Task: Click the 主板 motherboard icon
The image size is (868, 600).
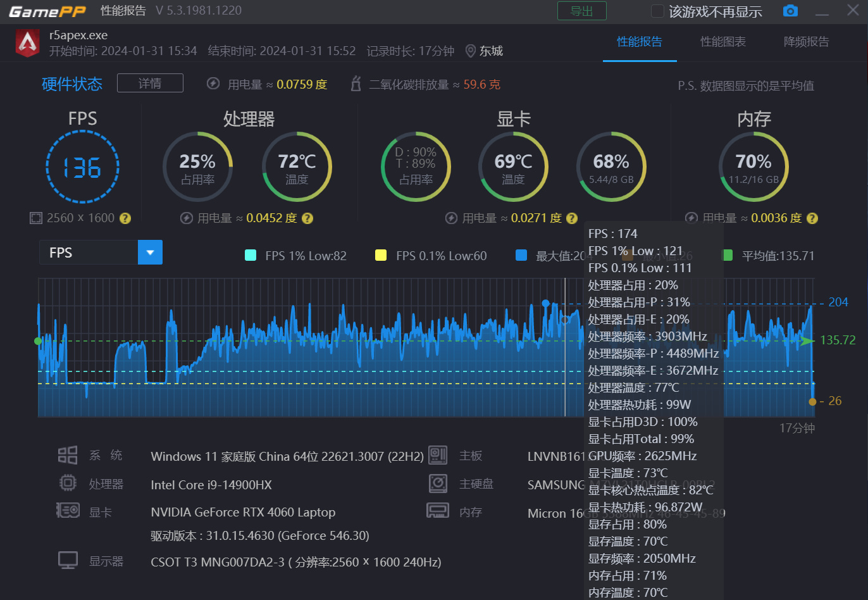Action: tap(438, 455)
